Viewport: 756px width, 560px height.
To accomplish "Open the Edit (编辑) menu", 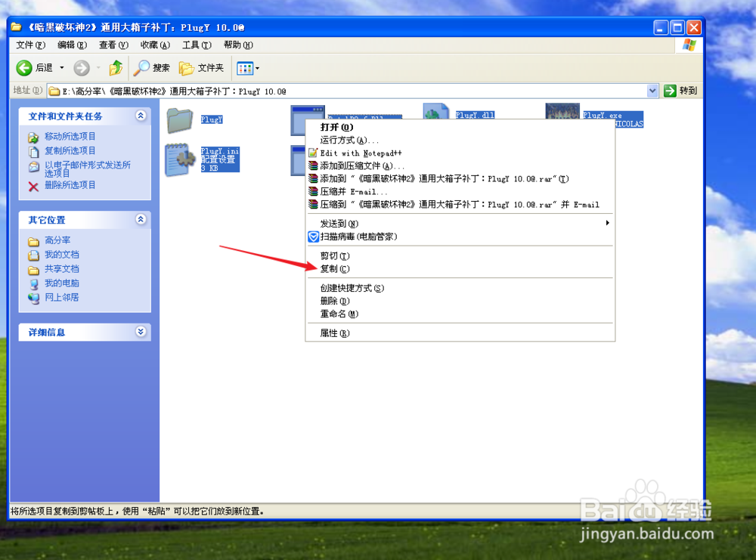I will click(72, 45).
